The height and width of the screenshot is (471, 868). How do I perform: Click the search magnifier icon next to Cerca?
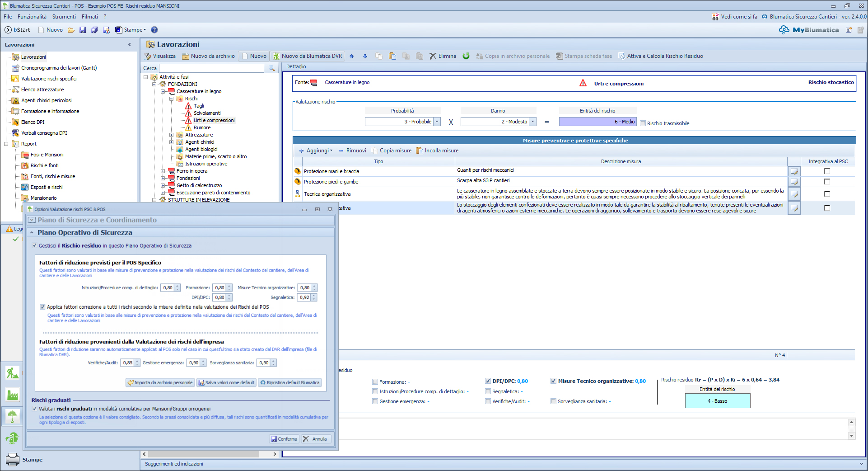click(271, 68)
